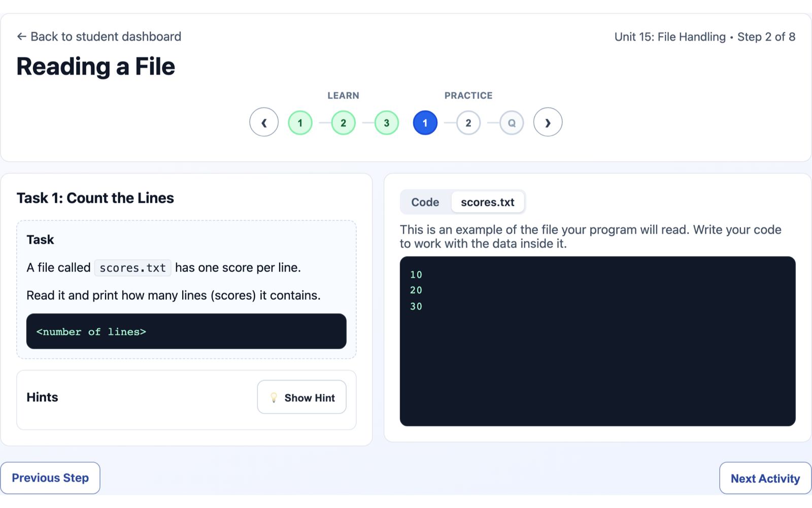Select the active Practice step 1 circle

tap(425, 123)
